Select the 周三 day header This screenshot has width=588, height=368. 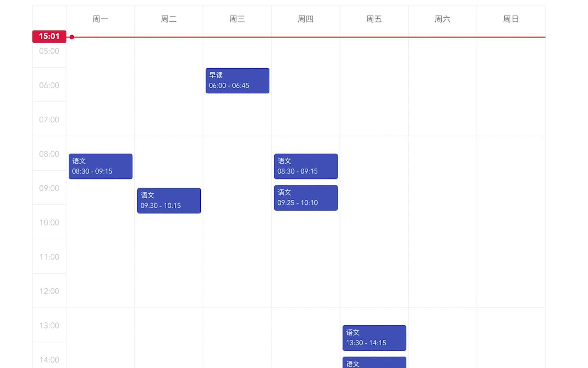click(x=237, y=19)
